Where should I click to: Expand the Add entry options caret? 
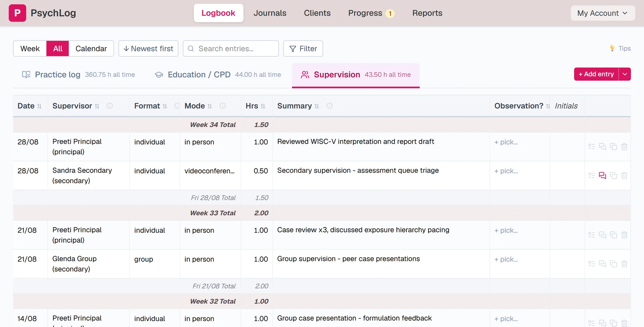click(625, 74)
